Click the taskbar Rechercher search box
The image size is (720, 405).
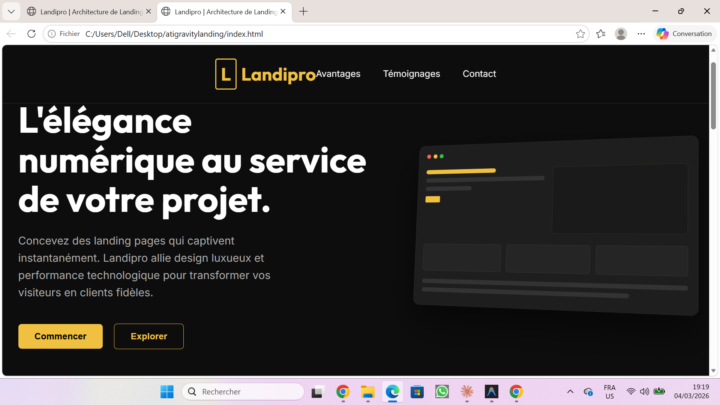243,392
